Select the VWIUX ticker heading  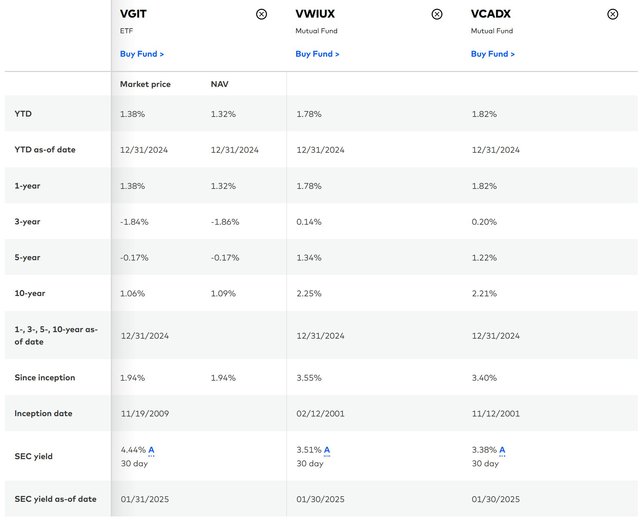(x=316, y=14)
